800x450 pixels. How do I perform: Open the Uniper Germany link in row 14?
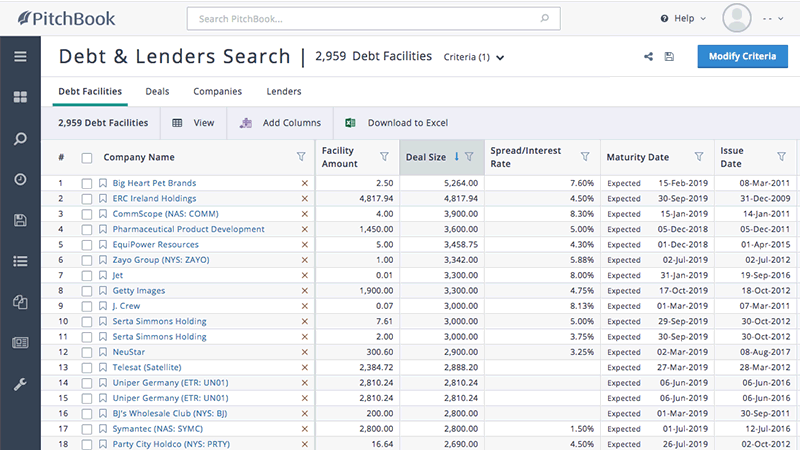click(x=170, y=383)
